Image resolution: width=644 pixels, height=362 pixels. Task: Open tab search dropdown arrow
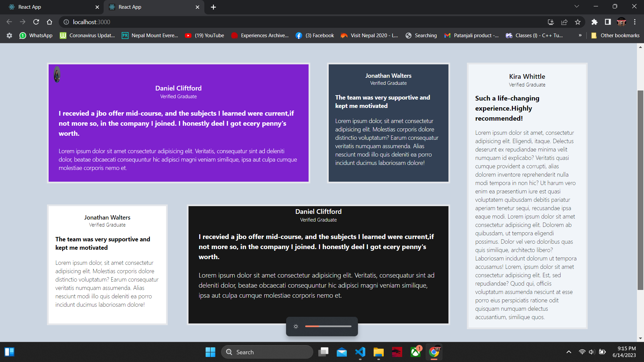click(577, 6)
